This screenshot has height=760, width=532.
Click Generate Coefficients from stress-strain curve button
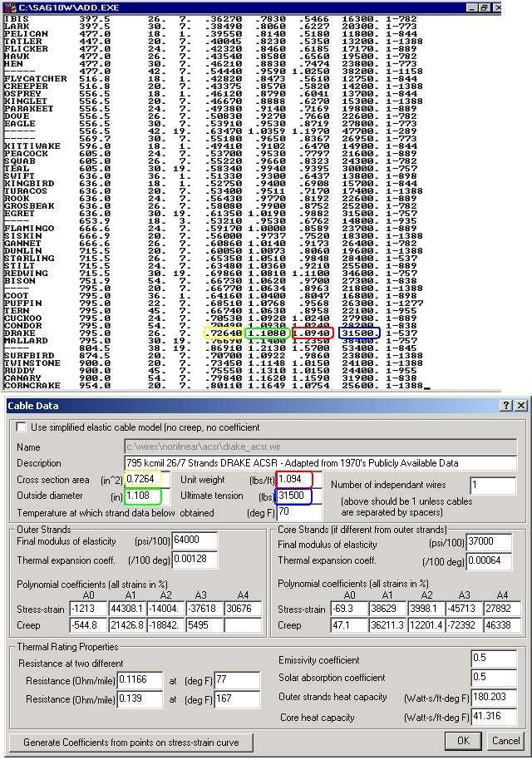(131, 743)
